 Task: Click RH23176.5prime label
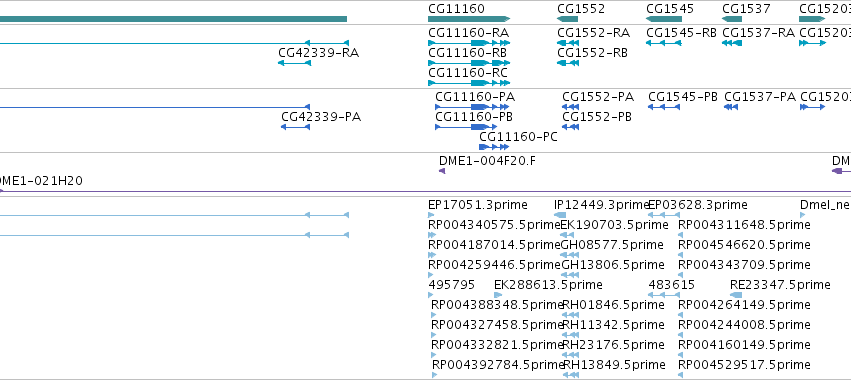click(614, 345)
